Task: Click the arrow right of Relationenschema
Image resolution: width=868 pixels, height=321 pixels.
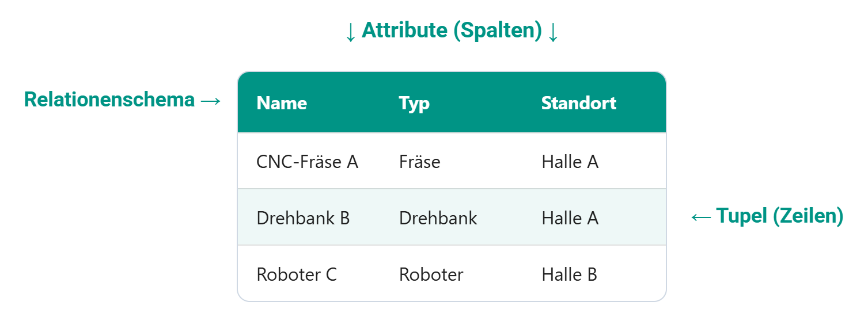Action: (x=211, y=101)
